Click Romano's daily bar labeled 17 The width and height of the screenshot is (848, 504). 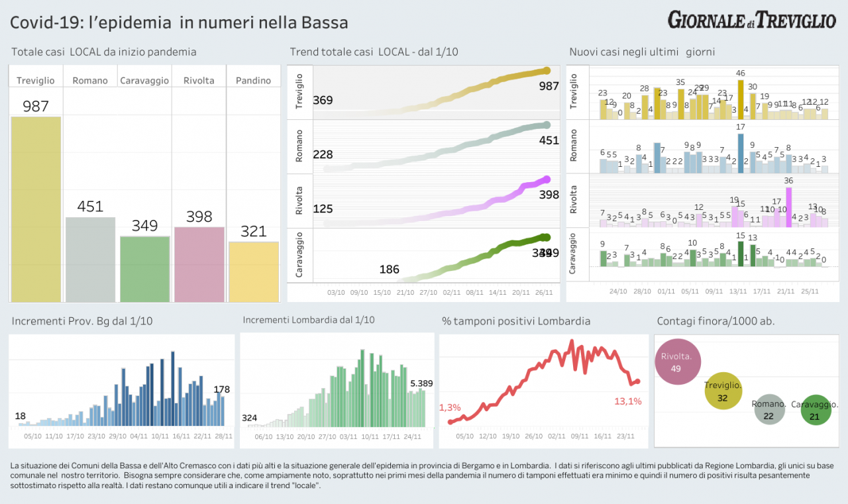pos(741,154)
